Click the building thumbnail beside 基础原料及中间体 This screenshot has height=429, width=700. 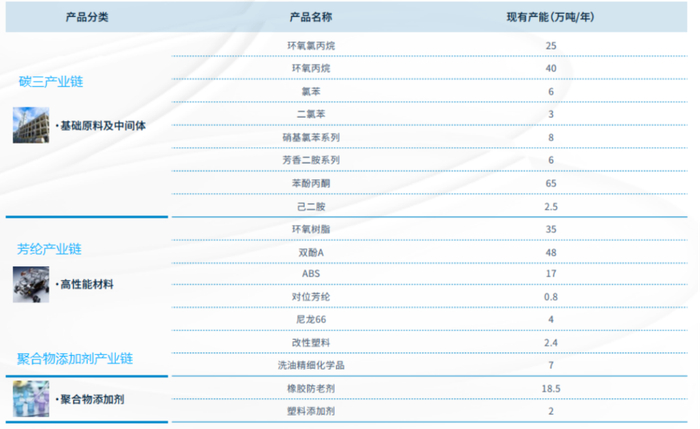click(31, 125)
